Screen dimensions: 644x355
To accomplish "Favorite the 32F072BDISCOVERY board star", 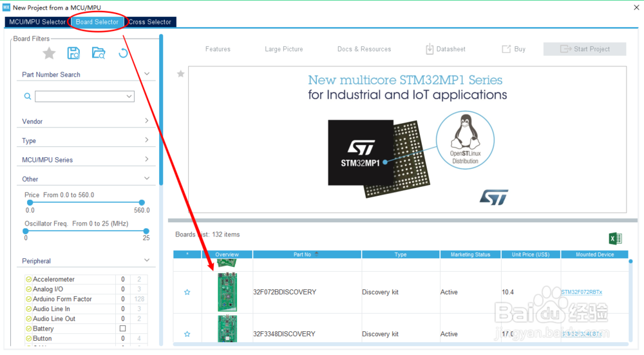I will 187,292.
